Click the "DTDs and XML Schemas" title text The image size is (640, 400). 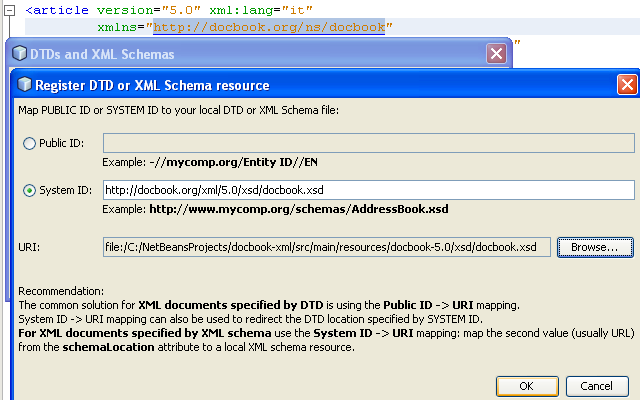(x=102, y=54)
